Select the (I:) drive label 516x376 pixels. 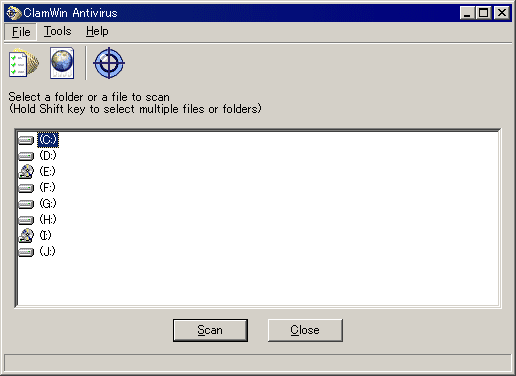[45, 235]
